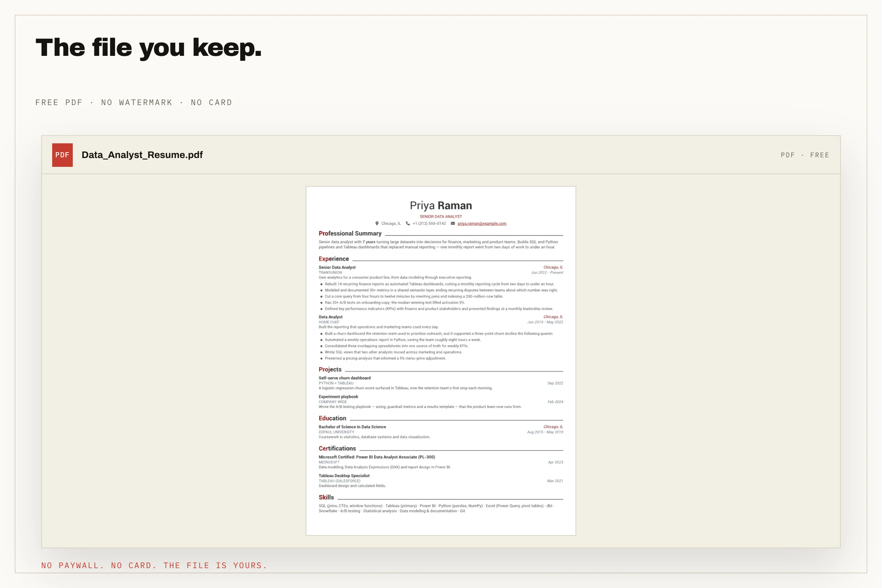Click the location pin icon beside Chicago, IL

pos(377,223)
